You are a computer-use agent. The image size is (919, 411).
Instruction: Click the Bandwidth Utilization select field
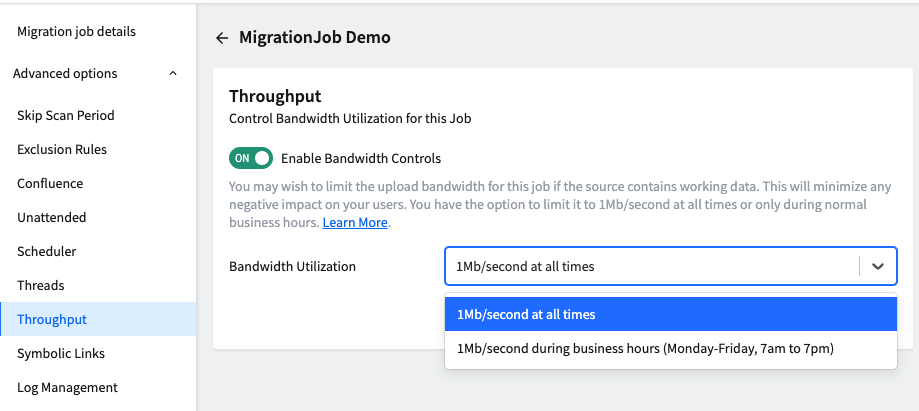point(671,266)
